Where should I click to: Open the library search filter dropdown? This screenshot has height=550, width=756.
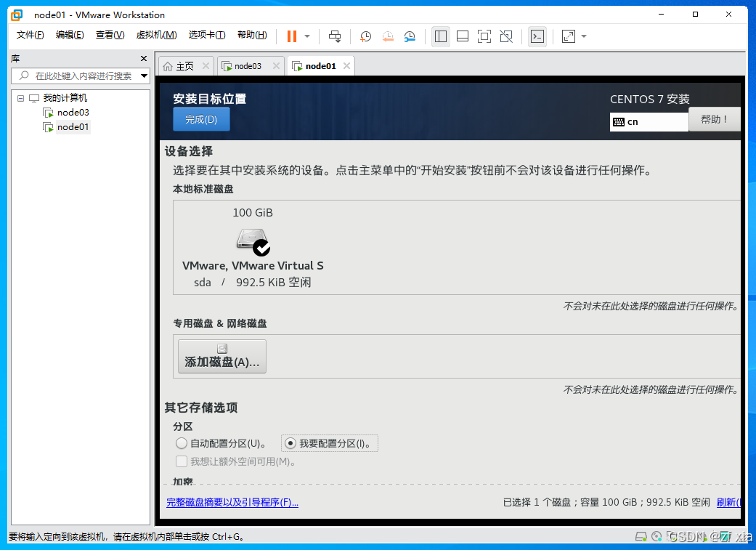pos(145,76)
